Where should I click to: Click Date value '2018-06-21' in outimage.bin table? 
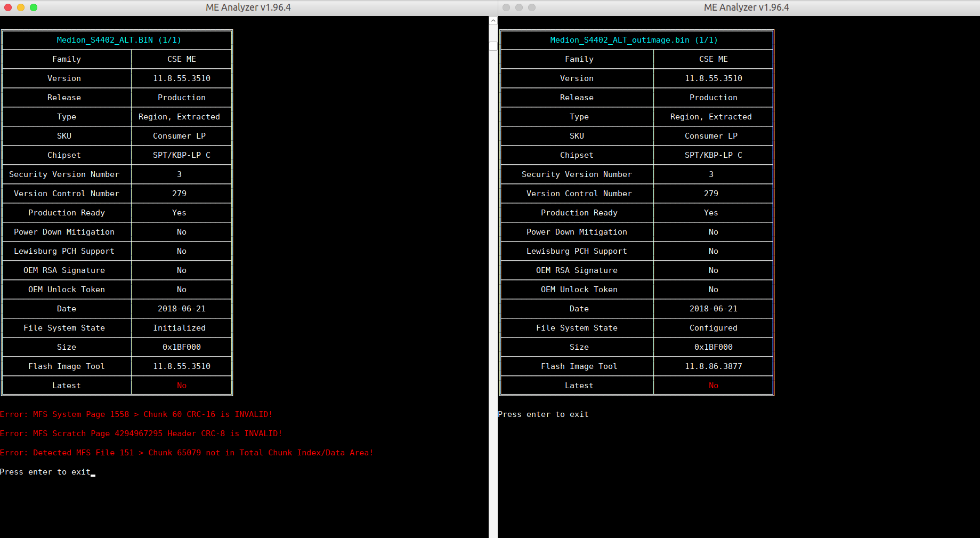714,309
